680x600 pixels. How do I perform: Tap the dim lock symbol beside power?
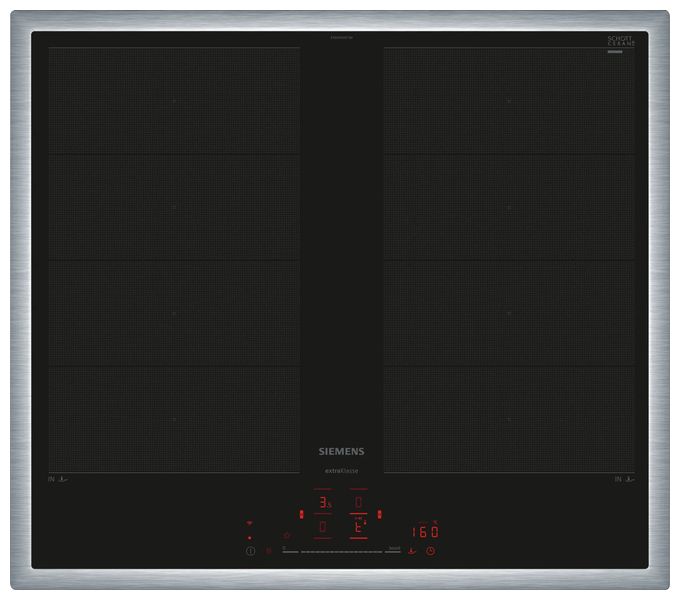pos(269,551)
